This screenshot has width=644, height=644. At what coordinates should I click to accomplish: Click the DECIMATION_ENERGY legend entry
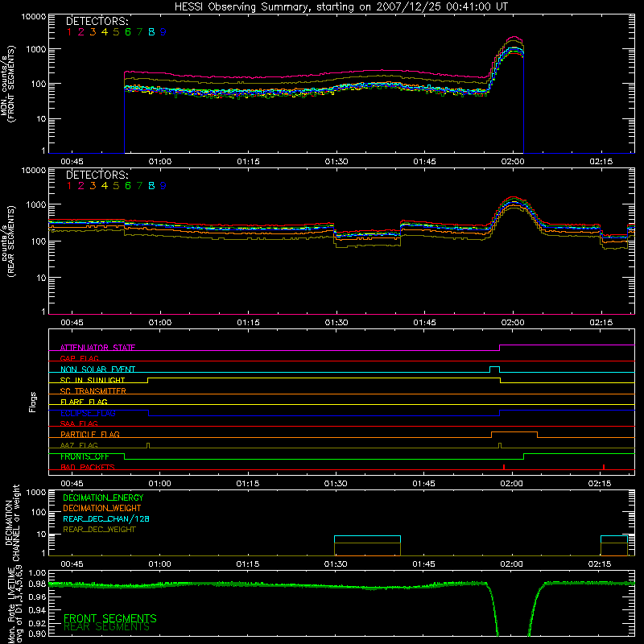pos(103,497)
